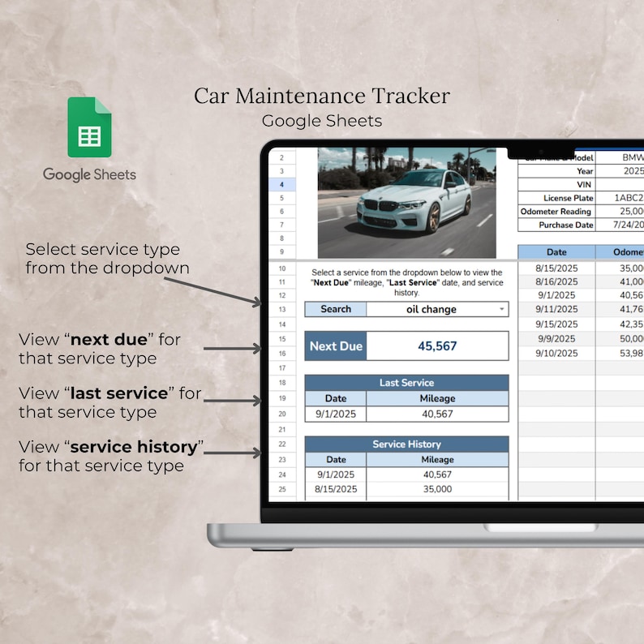Select 9/9/2025 in the service log
Viewport: 644px width, 644px height.
click(x=556, y=339)
